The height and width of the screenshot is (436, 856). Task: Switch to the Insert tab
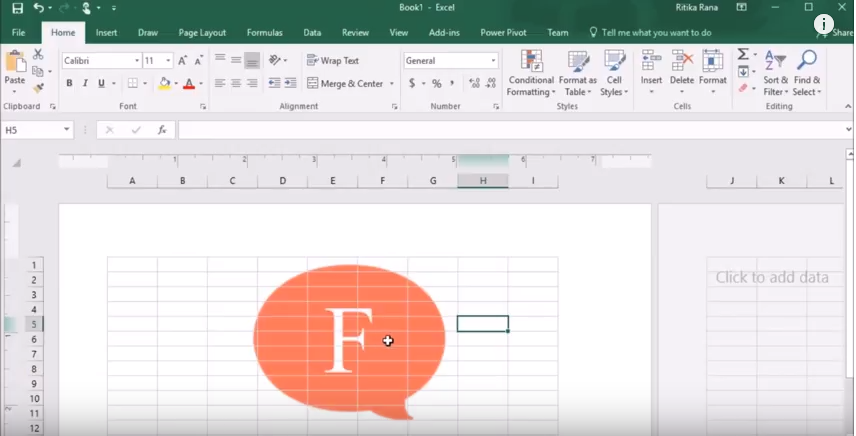point(106,33)
